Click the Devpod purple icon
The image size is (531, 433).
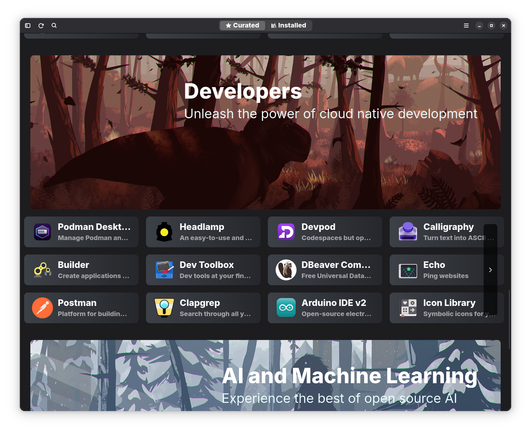286,232
